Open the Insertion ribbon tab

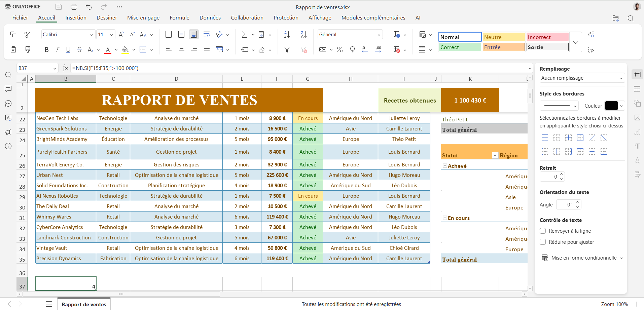(76, 18)
